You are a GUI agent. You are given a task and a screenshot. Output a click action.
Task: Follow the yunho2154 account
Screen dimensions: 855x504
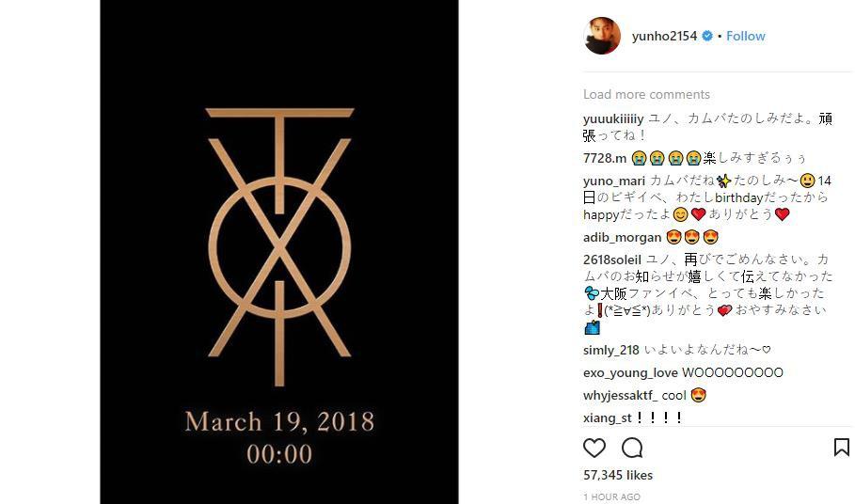(x=745, y=36)
